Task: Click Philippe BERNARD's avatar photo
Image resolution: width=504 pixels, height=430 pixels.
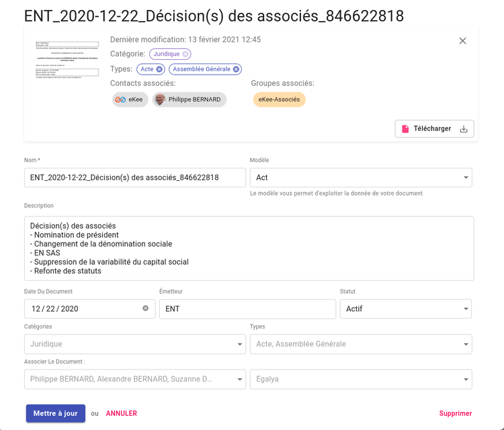Action: (x=159, y=99)
